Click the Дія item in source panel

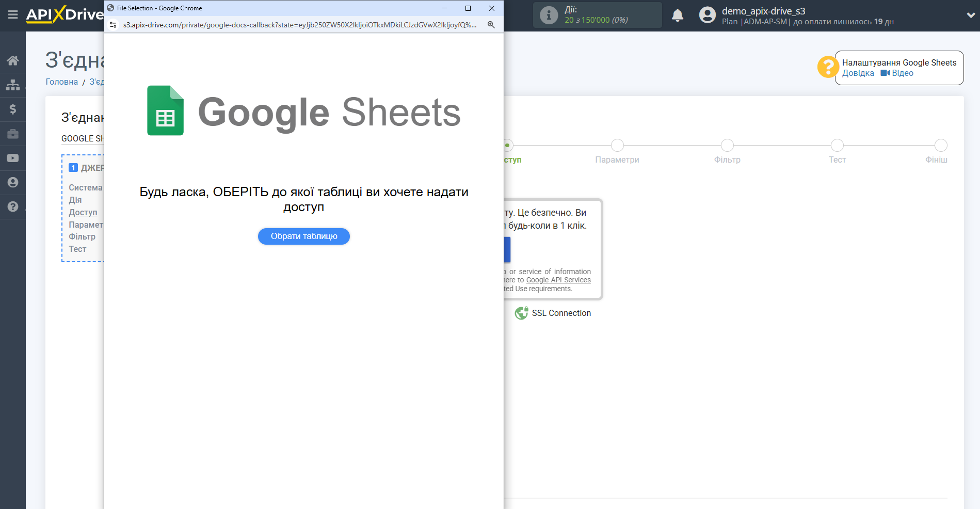75,200
